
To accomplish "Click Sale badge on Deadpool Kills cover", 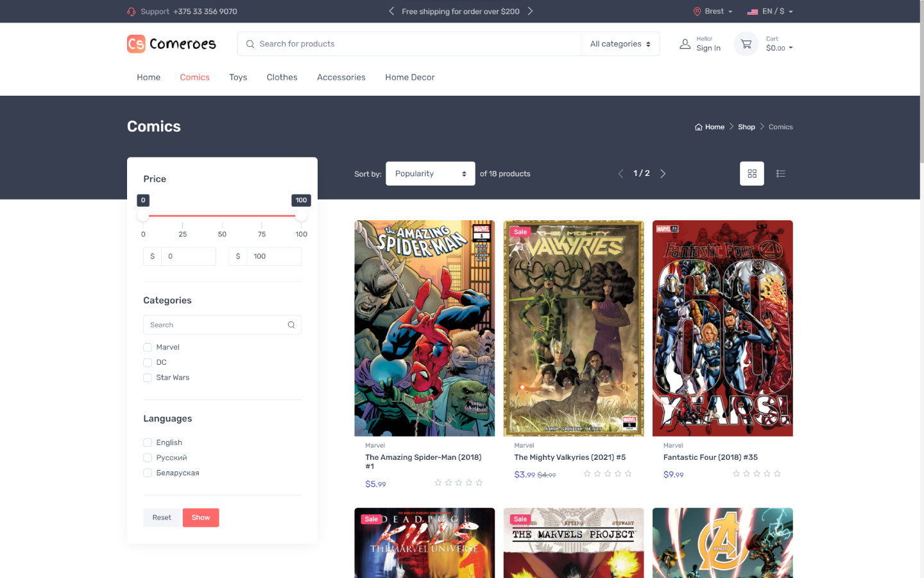I will point(372,519).
